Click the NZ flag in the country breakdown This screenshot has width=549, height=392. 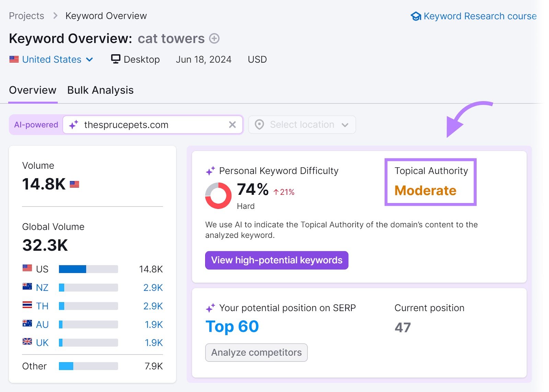(27, 287)
